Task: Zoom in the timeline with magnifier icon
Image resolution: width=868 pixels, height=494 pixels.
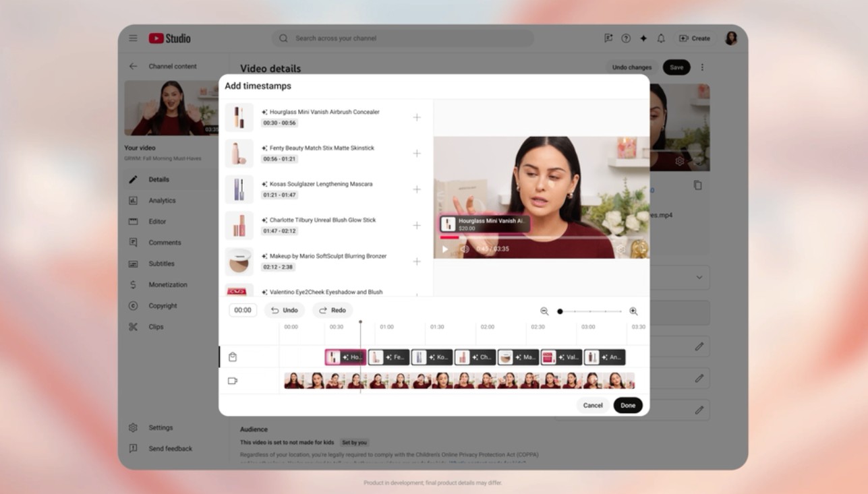Action: click(633, 311)
